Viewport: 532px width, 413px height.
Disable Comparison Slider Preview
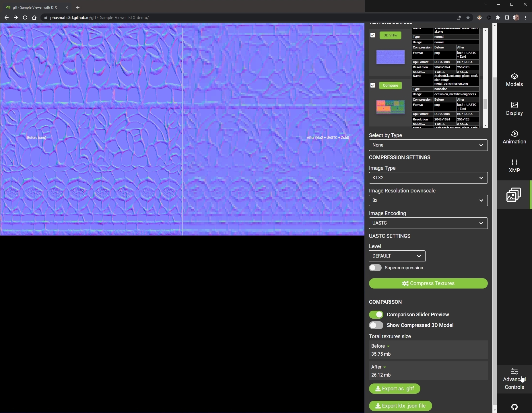[376, 314]
